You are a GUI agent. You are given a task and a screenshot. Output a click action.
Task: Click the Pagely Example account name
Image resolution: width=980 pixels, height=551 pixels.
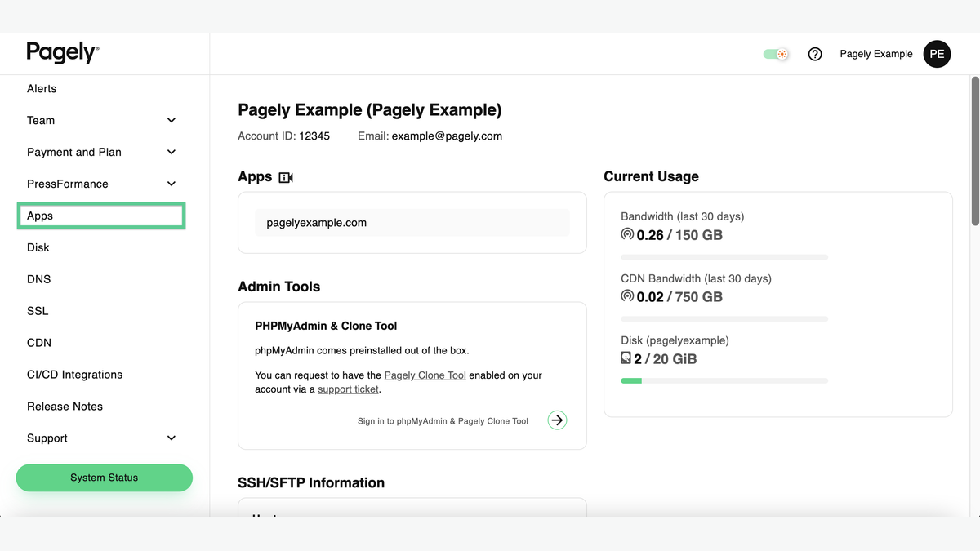coord(876,54)
